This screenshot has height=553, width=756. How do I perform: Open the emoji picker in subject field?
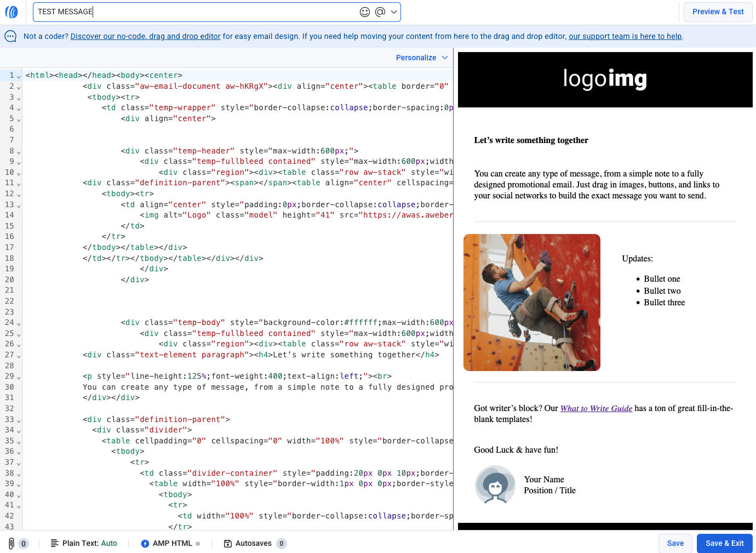pos(365,12)
